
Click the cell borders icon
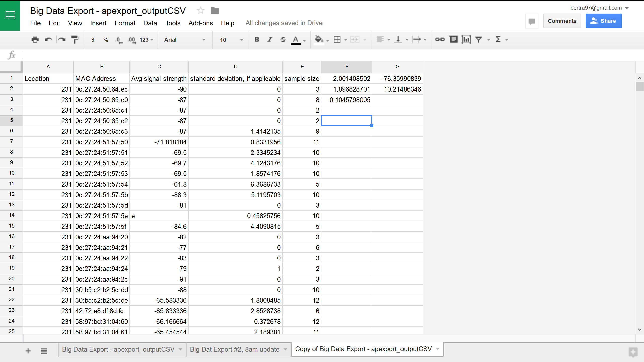[x=337, y=39]
